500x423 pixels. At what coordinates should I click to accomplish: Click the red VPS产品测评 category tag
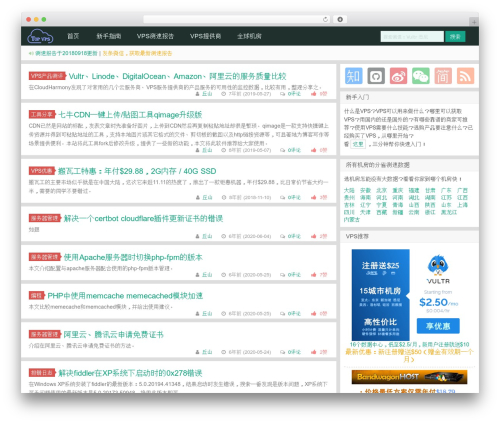(x=47, y=76)
